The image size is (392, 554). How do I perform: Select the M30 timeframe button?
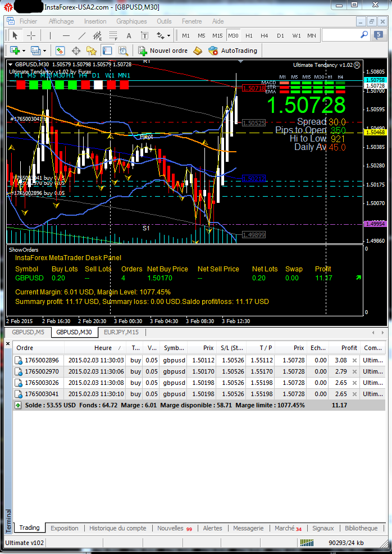(x=233, y=36)
